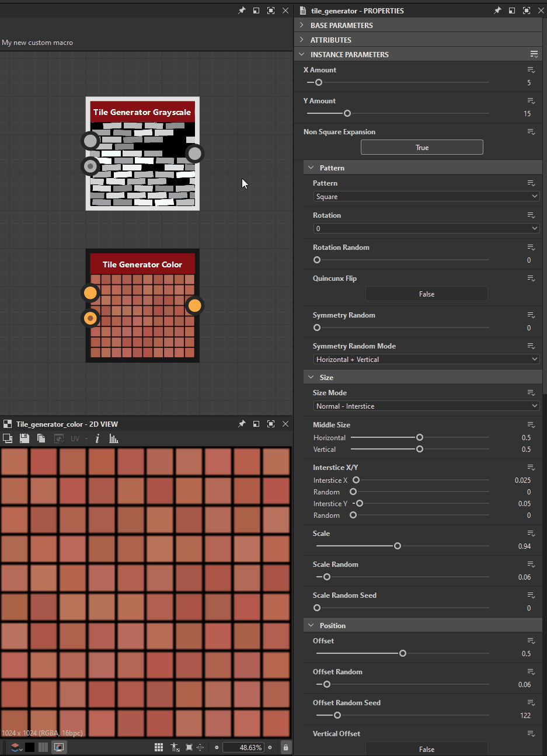Pin the Properties panel
Screen dimensions: 547x756
click(x=497, y=11)
